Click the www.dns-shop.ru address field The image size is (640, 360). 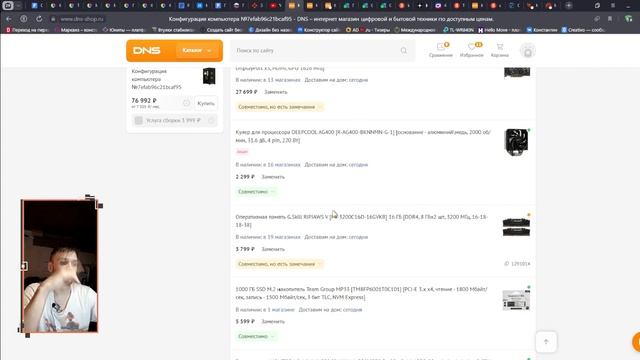(82, 19)
